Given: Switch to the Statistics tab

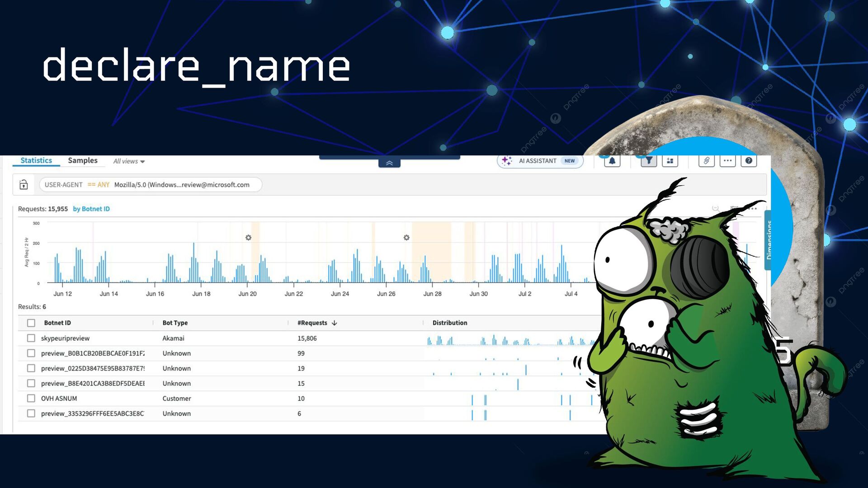Looking at the screenshot, I should [36, 160].
